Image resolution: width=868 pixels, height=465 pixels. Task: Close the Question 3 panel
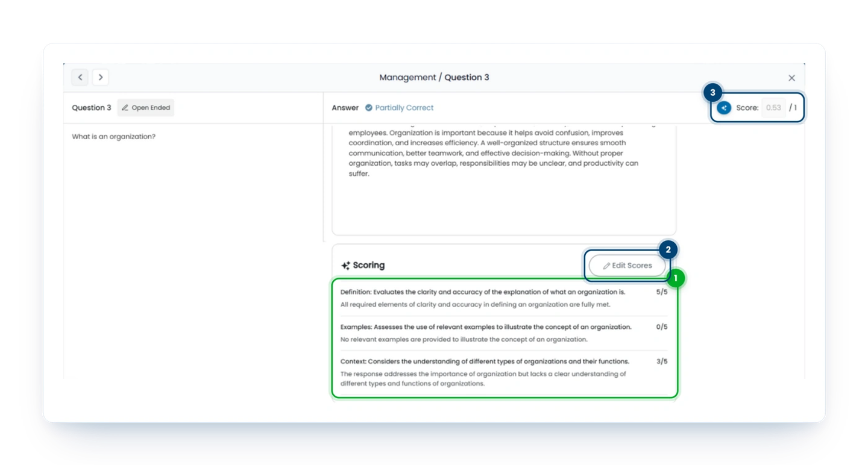click(x=791, y=78)
